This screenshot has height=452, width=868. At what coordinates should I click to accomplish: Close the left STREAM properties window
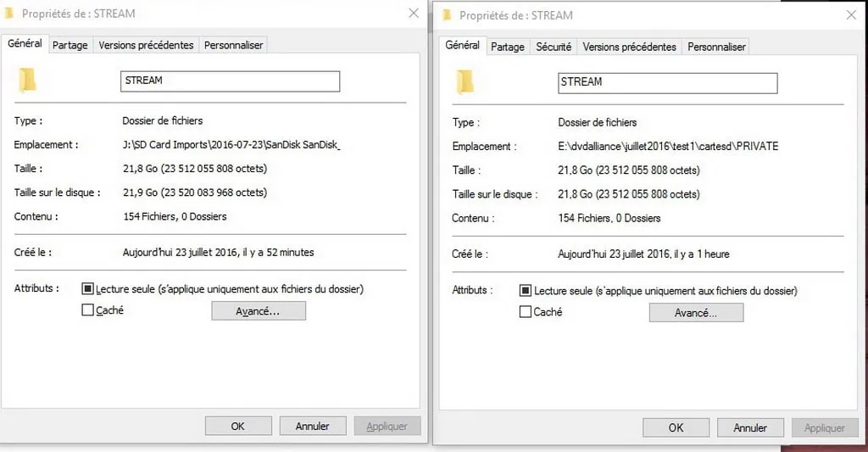[x=413, y=14]
